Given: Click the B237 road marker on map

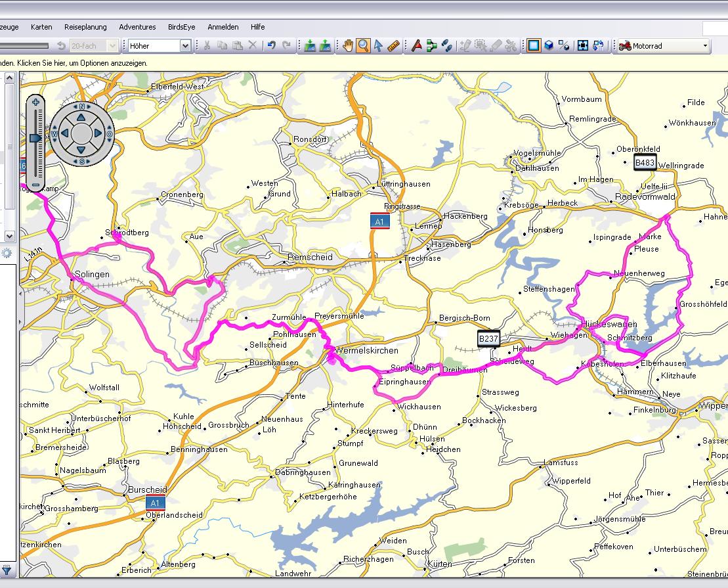Looking at the screenshot, I should pyautogui.click(x=488, y=338).
